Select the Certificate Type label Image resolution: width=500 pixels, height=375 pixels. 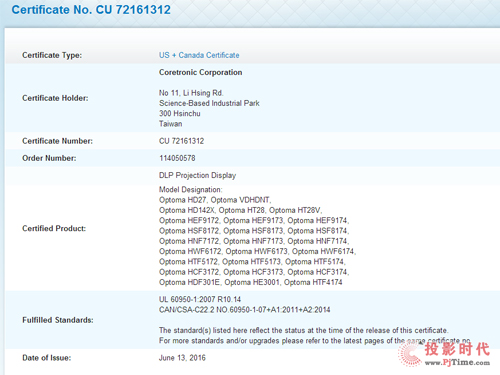tap(52, 55)
